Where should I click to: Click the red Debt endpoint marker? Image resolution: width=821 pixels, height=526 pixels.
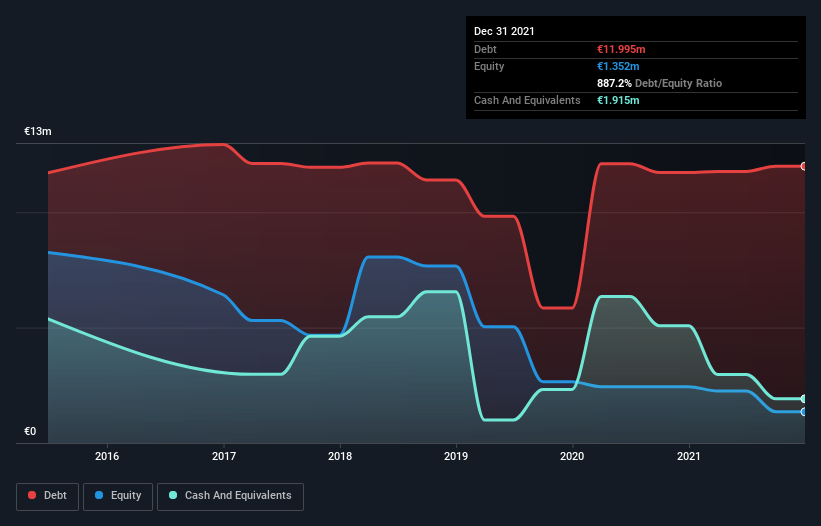804,166
